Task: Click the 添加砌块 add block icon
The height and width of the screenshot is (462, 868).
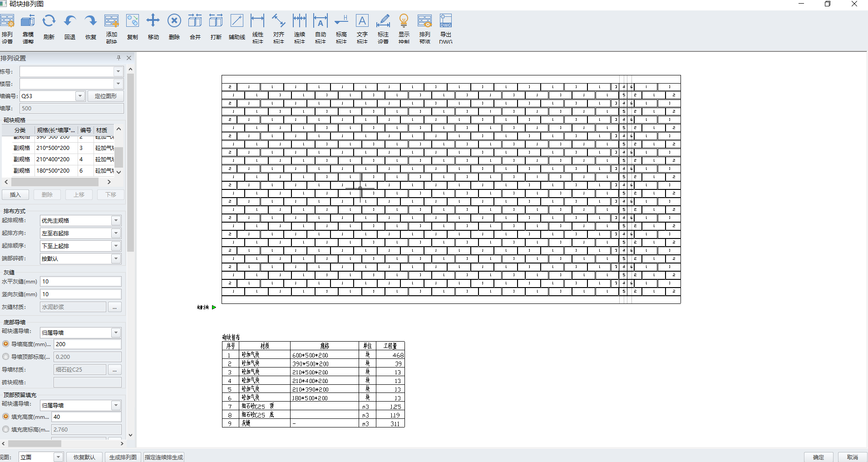Action: coord(112,29)
